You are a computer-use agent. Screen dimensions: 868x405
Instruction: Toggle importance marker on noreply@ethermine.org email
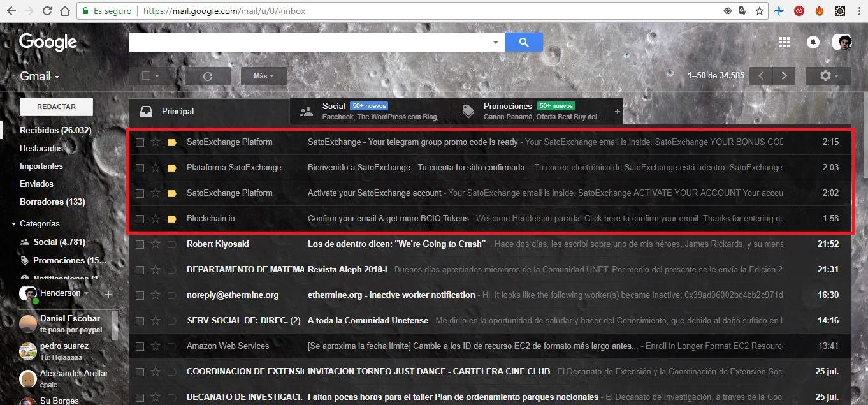click(x=171, y=295)
